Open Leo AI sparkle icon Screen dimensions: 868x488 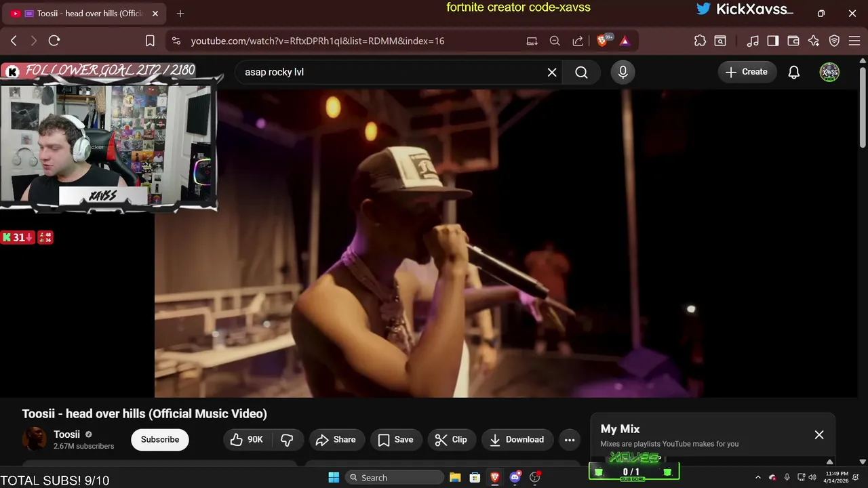(x=814, y=41)
